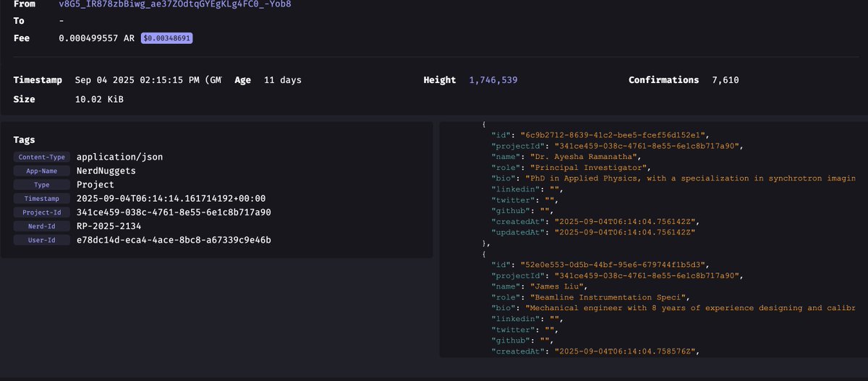868x381 pixels.
Task: Select the Nerd-Id value RP-2025-2134
Action: 108,226
